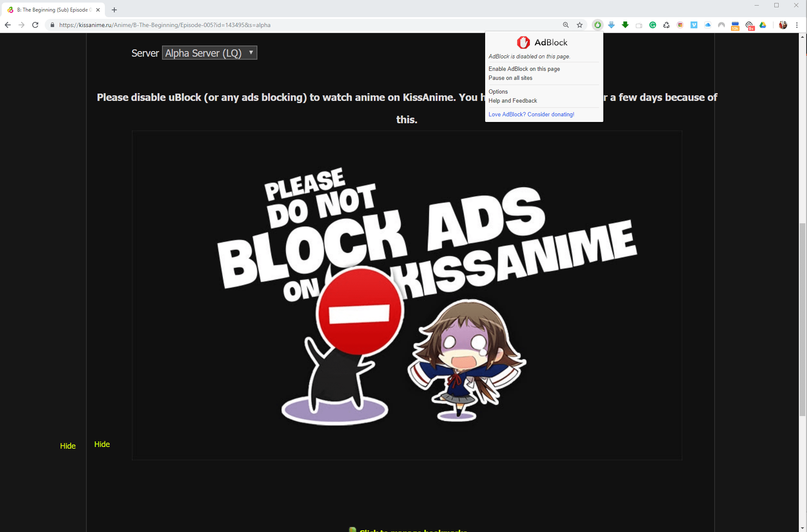
Task: Open the Chrome three-dot menu
Action: [x=797, y=25]
